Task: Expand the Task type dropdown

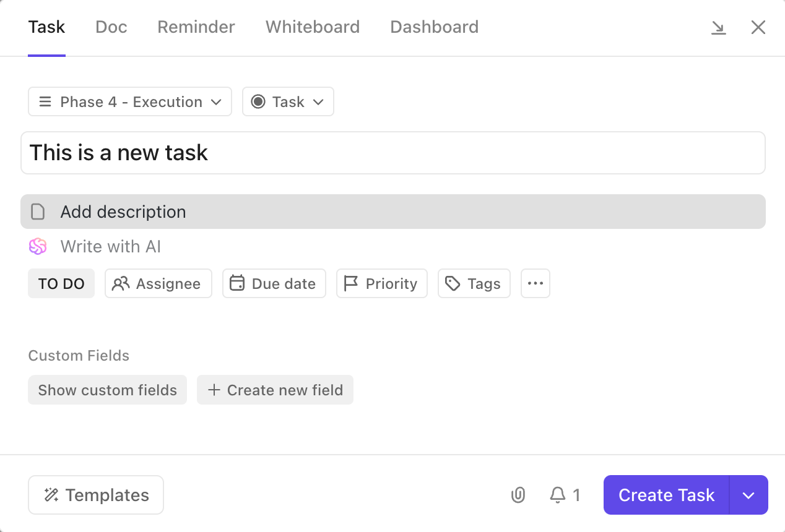Action: click(x=288, y=101)
